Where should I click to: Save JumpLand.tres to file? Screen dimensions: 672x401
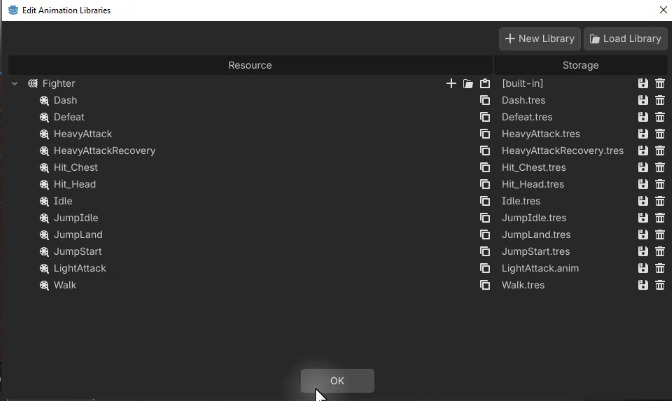click(643, 235)
